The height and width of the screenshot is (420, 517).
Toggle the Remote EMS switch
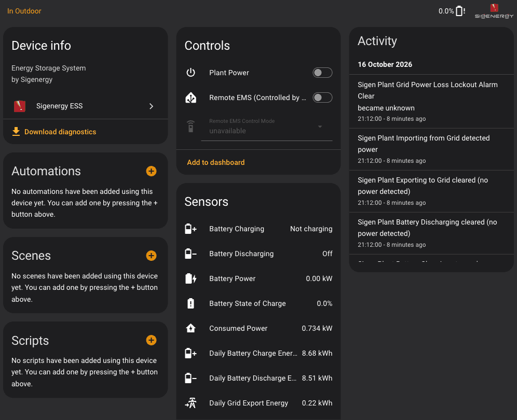322,97
